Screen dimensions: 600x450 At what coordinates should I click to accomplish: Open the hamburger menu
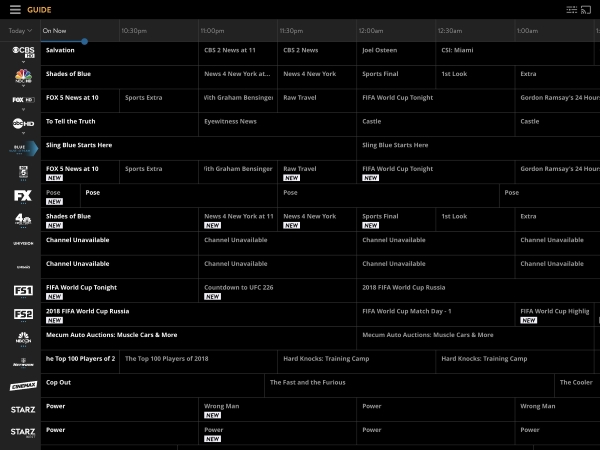tap(14, 9)
